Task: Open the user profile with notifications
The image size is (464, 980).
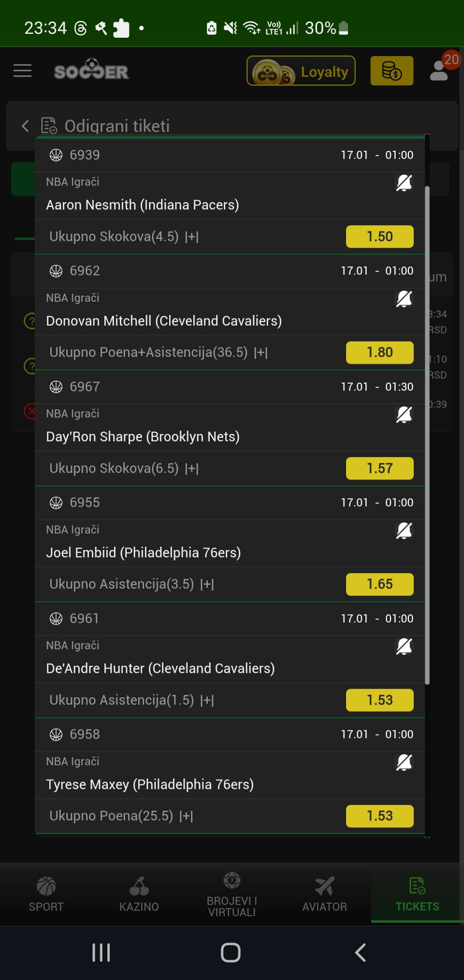Action: 440,70
